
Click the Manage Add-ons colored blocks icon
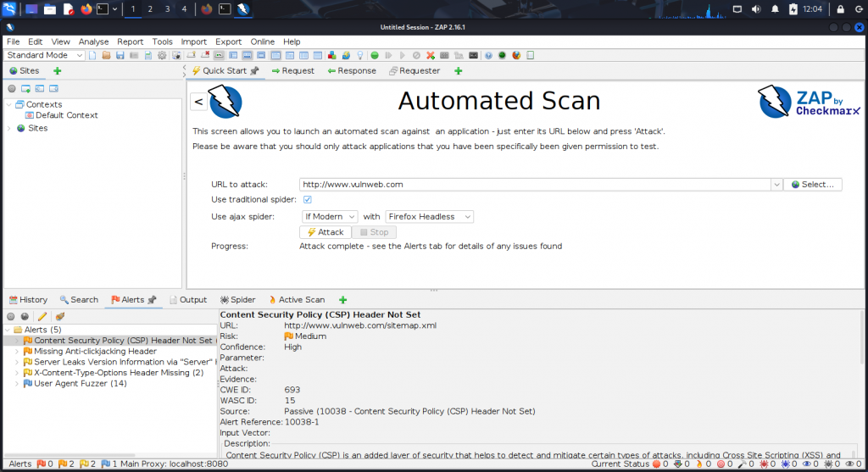[x=331, y=55]
